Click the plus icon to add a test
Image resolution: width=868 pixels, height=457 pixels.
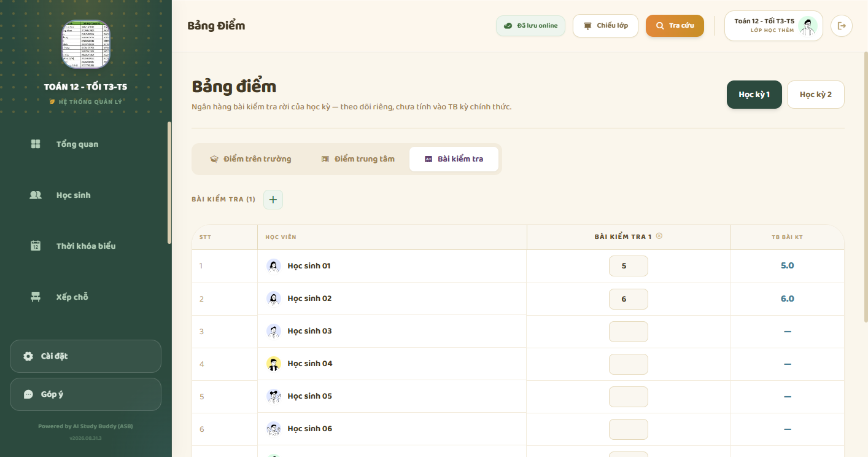[x=273, y=200]
